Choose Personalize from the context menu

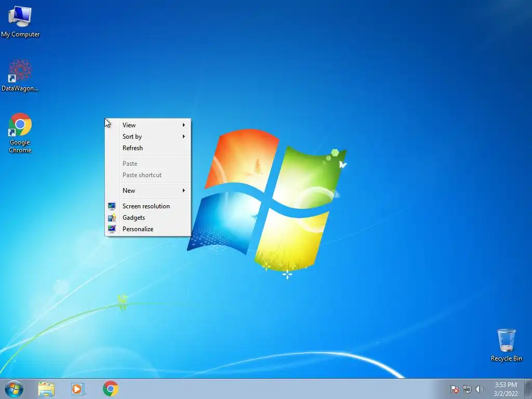click(x=148, y=229)
